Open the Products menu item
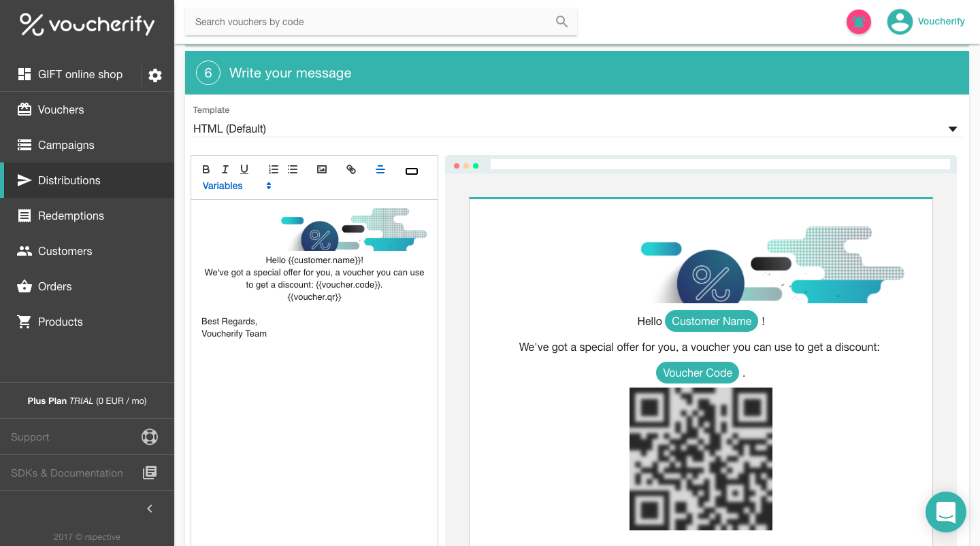Screen dimensions: 980x546 click(x=87, y=322)
